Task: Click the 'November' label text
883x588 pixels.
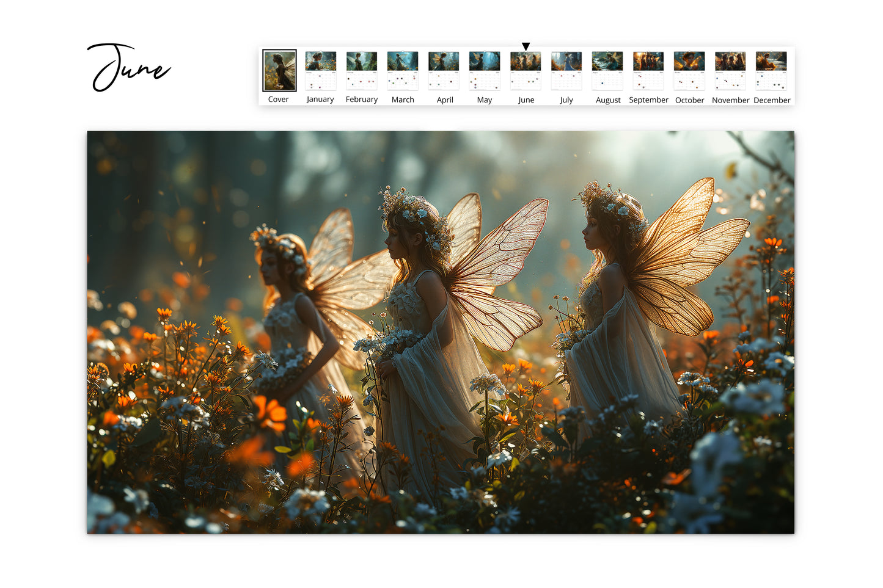Action: coord(731,100)
